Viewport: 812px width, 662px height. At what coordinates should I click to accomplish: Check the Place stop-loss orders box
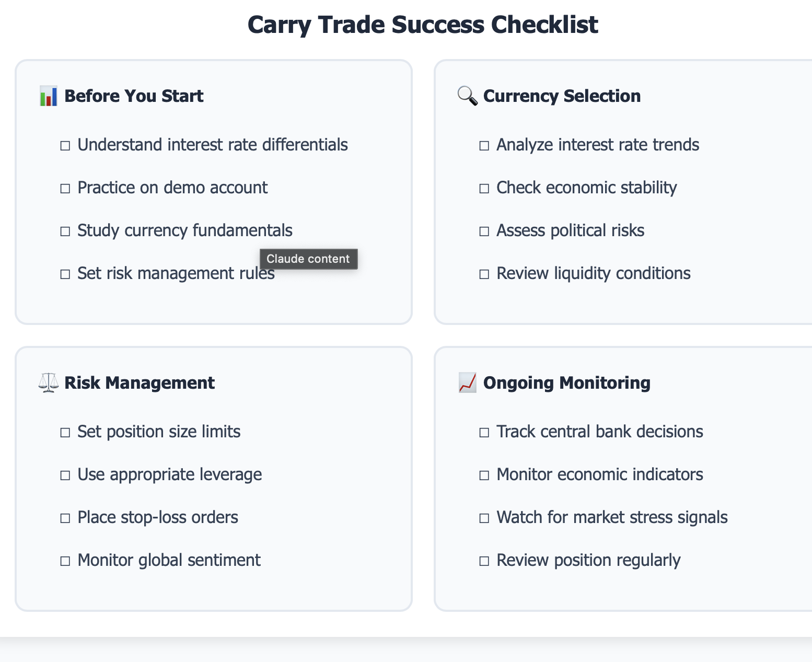pyautogui.click(x=65, y=518)
